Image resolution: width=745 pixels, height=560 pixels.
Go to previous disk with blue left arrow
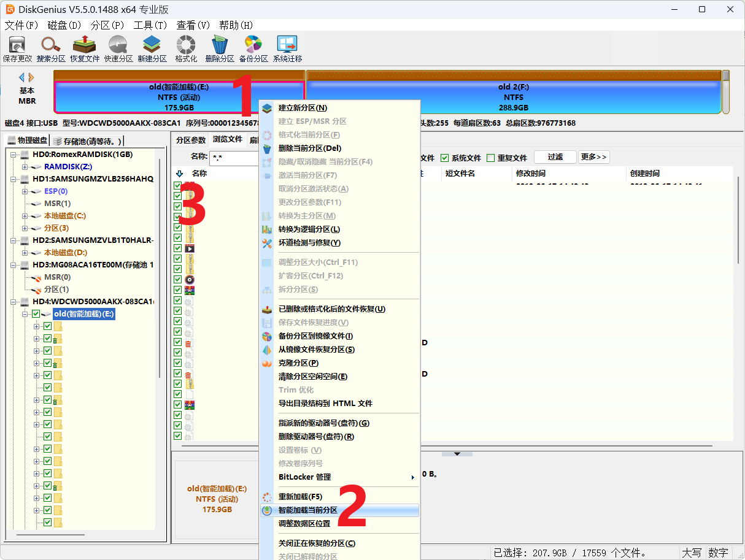click(22, 77)
